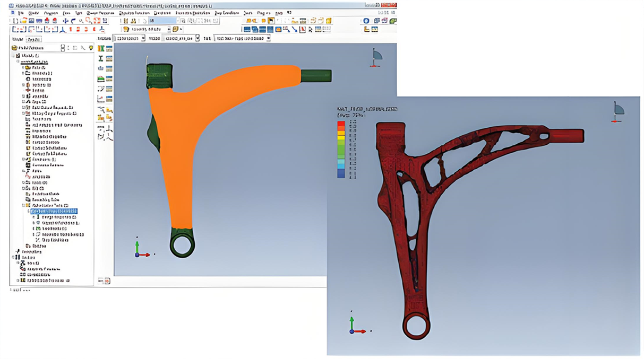The image size is (644, 359).
Task: Enable the wireframe render style
Action: click(x=247, y=30)
